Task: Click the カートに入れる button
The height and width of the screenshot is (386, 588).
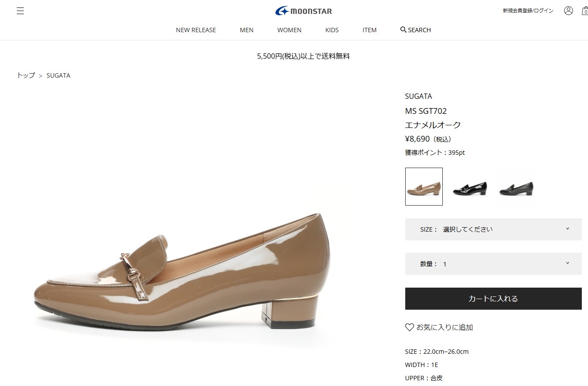Action: pyautogui.click(x=493, y=298)
